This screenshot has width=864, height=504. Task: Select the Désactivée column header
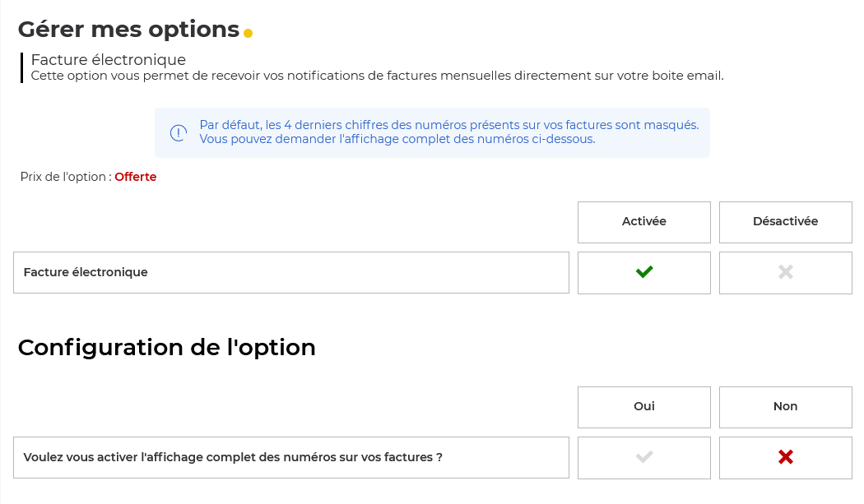click(786, 222)
